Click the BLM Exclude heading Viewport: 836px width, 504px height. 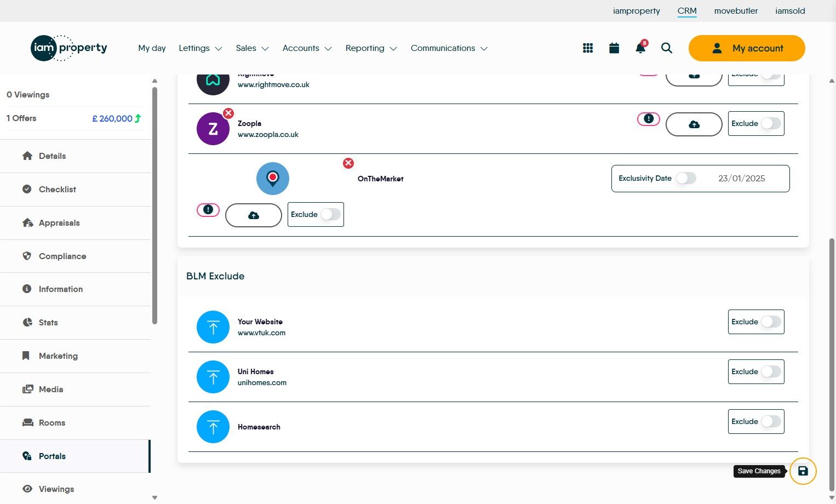(x=215, y=276)
